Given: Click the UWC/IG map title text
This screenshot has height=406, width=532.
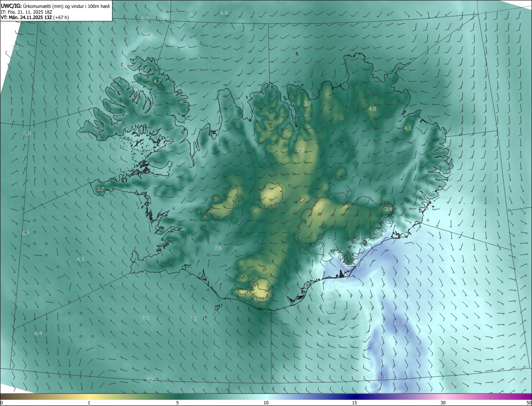Looking at the screenshot, I should coord(55,5).
